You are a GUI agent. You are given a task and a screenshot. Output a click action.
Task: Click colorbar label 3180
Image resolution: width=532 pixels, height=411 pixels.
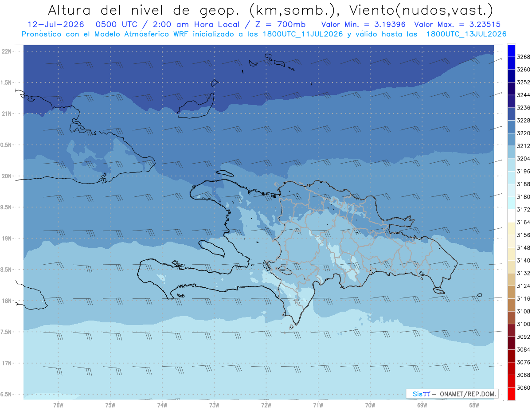pyautogui.click(x=524, y=197)
